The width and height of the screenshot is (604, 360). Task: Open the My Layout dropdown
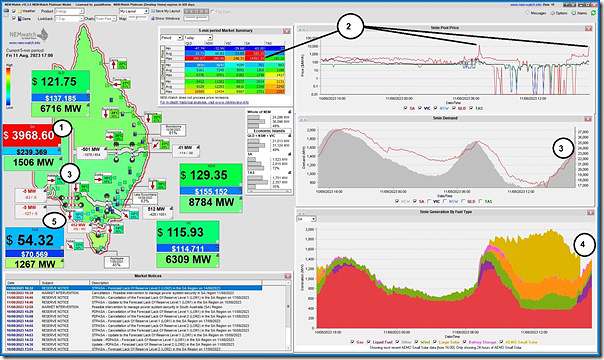134,12
